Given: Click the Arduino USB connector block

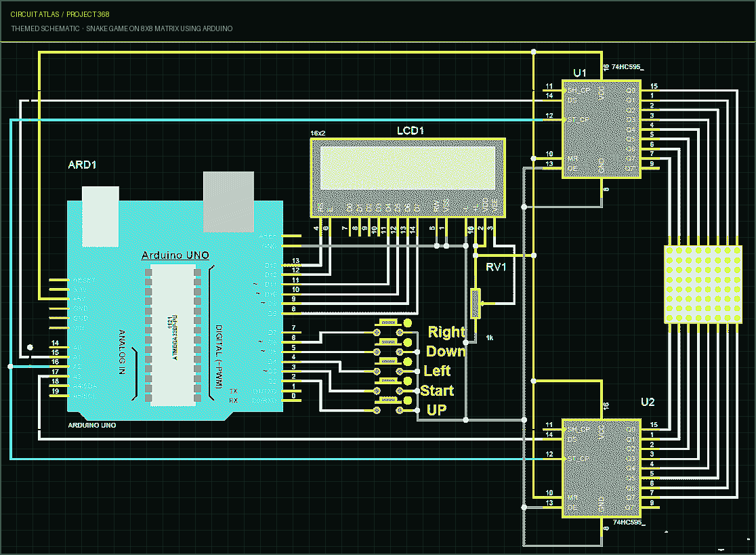Looking at the screenshot, I should 228,201.
